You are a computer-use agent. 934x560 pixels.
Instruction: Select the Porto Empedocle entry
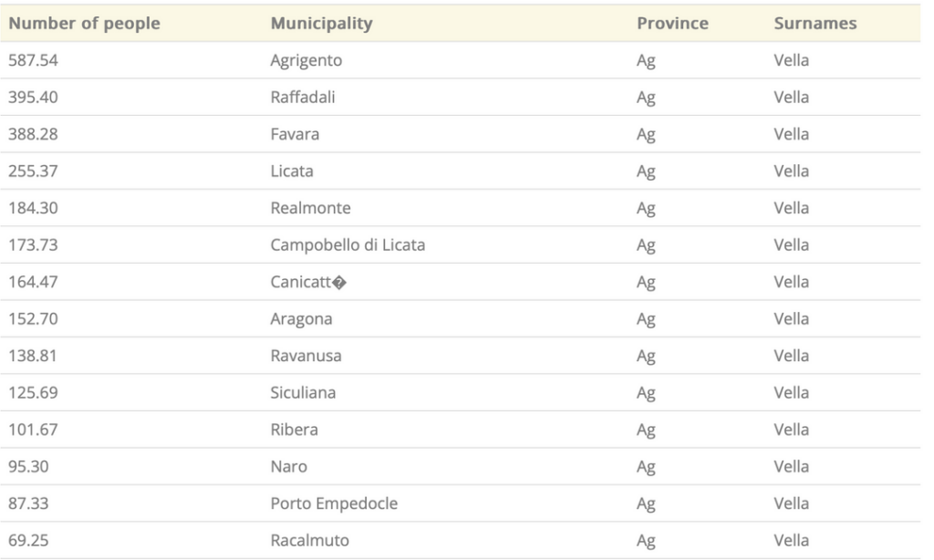[x=334, y=503]
